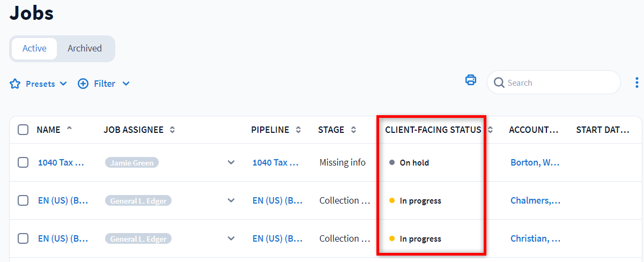Expand assignee dropdown for Jamie Green
644x262 pixels.
[231, 162]
